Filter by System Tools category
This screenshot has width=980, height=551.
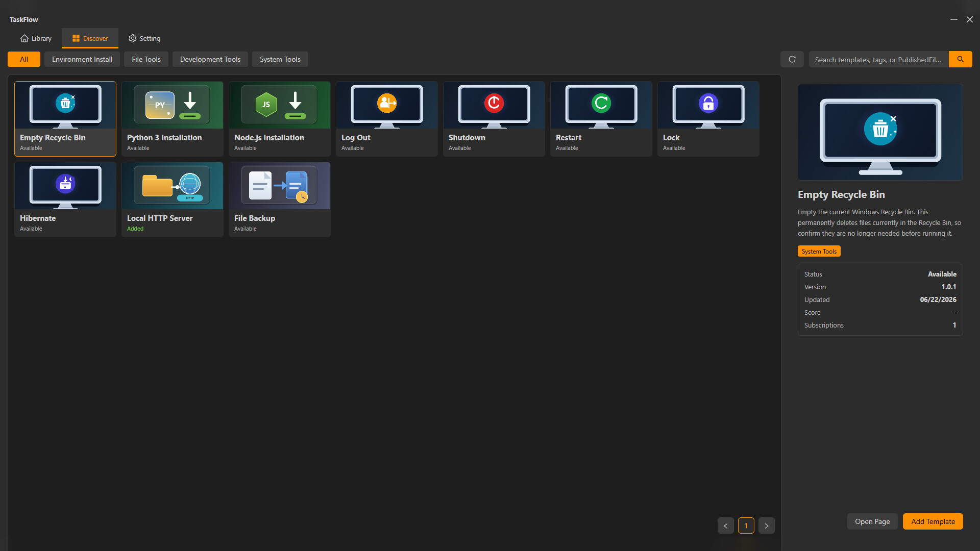(x=280, y=59)
